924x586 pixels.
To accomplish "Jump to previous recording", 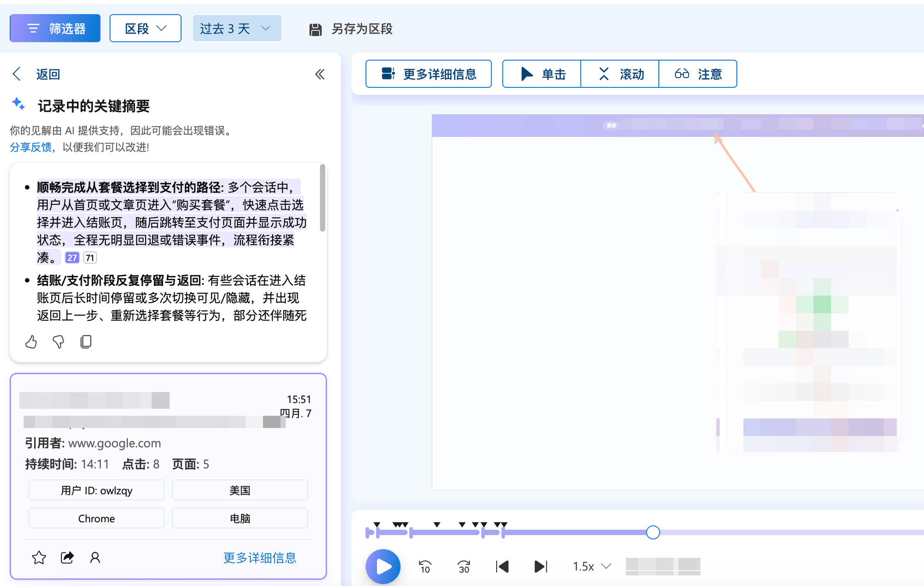I will coord(502,567).
